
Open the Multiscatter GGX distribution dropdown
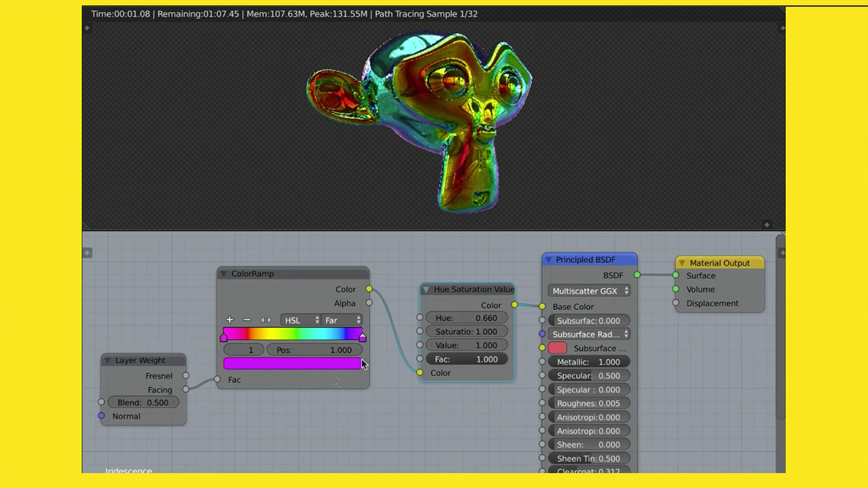(588, 291)
